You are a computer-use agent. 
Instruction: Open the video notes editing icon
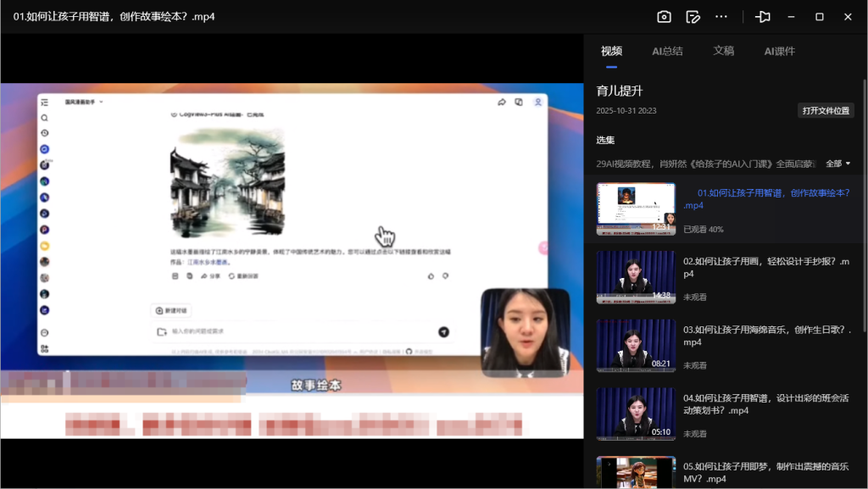pyautogui.click(x=693, y=16)
